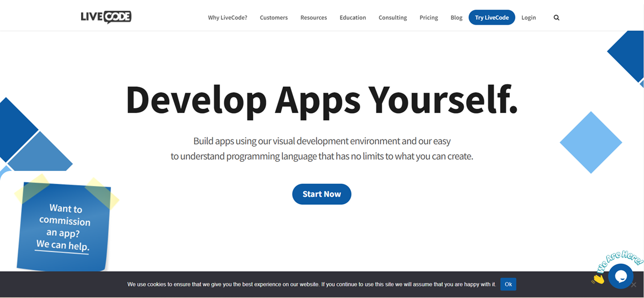Screen dimensions: 644x298
Task: Open the Consulting page
Action: tap(393, 18)
